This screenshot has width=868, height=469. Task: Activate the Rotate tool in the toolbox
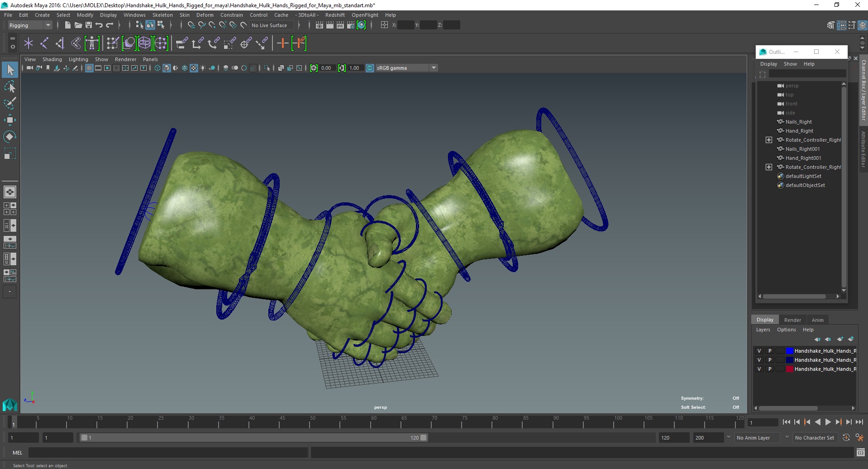tap(10, 137)
